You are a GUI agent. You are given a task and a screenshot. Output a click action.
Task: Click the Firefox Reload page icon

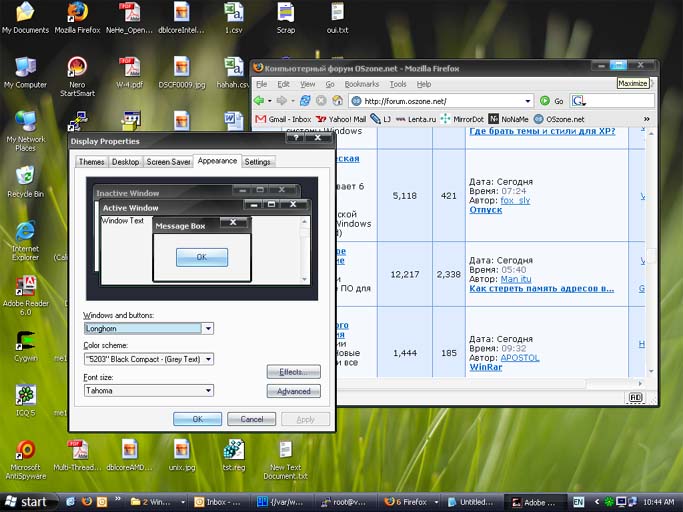click(307, 101)
